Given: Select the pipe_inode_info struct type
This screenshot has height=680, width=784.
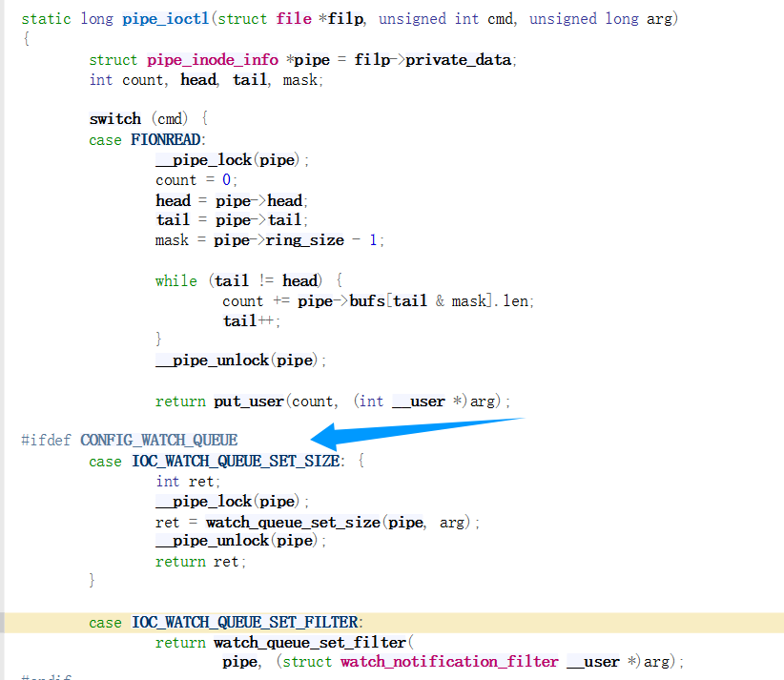Looking at the screenshot, I should pyautogui.click(x=213, y=60).
